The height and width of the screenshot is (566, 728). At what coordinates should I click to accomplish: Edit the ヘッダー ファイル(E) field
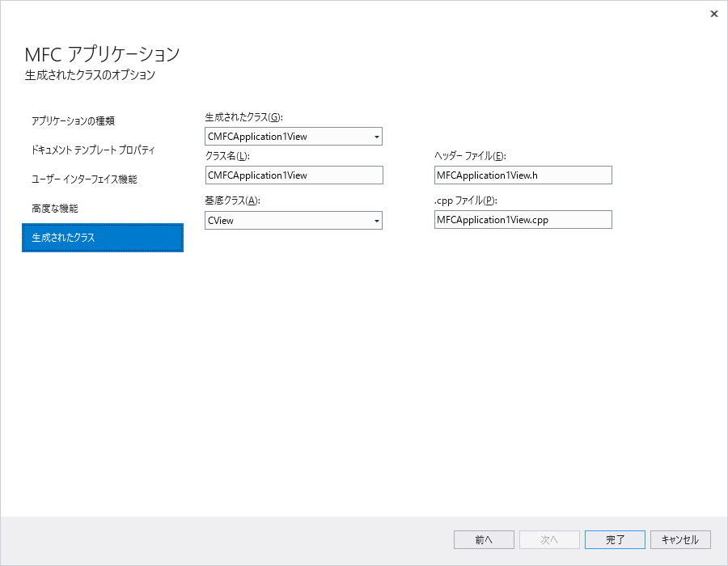tap(523, 175)
